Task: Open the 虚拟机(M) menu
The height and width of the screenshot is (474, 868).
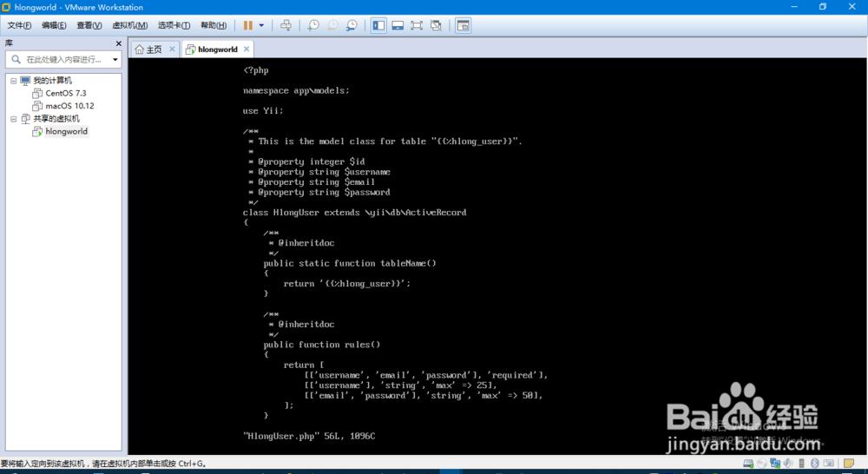Action: (x=129, y=25)
